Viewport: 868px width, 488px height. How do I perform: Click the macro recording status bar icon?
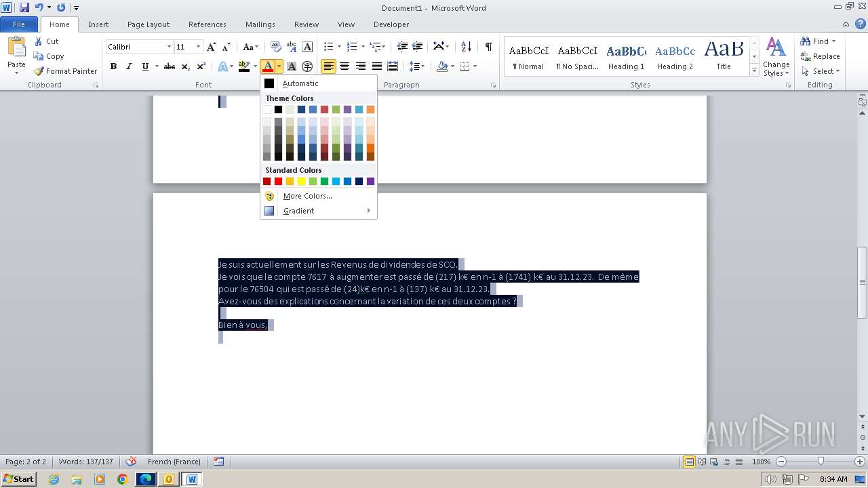[218, 462]
